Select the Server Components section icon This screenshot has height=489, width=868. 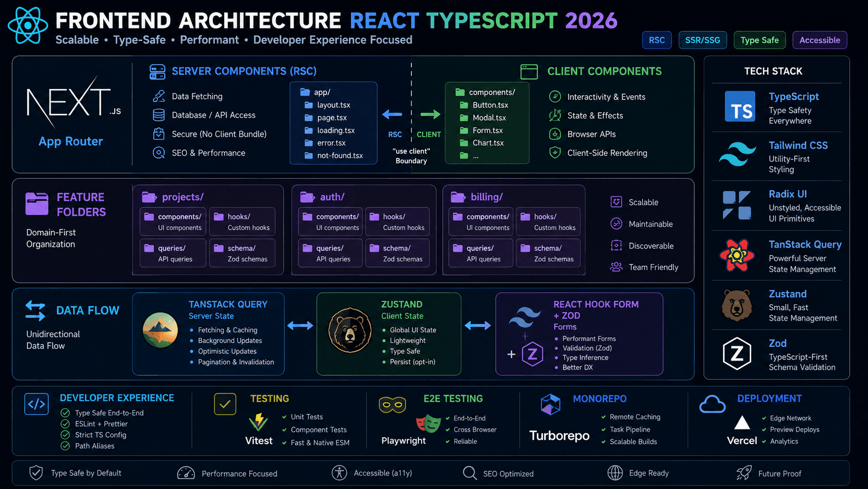157,72
